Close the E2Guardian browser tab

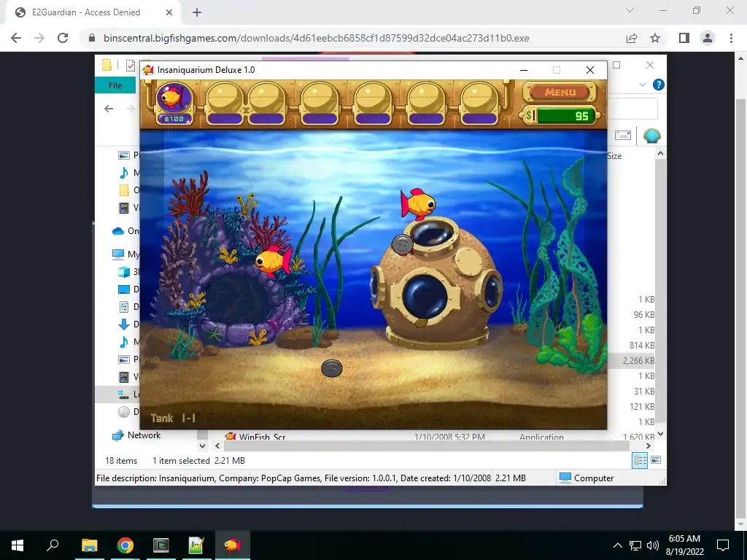(169, 12)
